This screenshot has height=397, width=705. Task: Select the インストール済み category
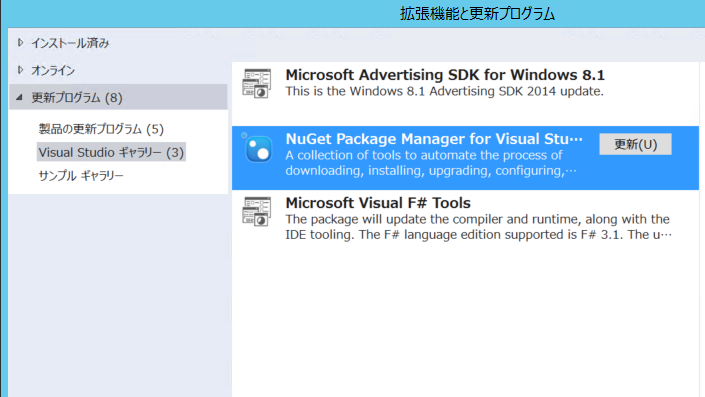coord(70,43)
